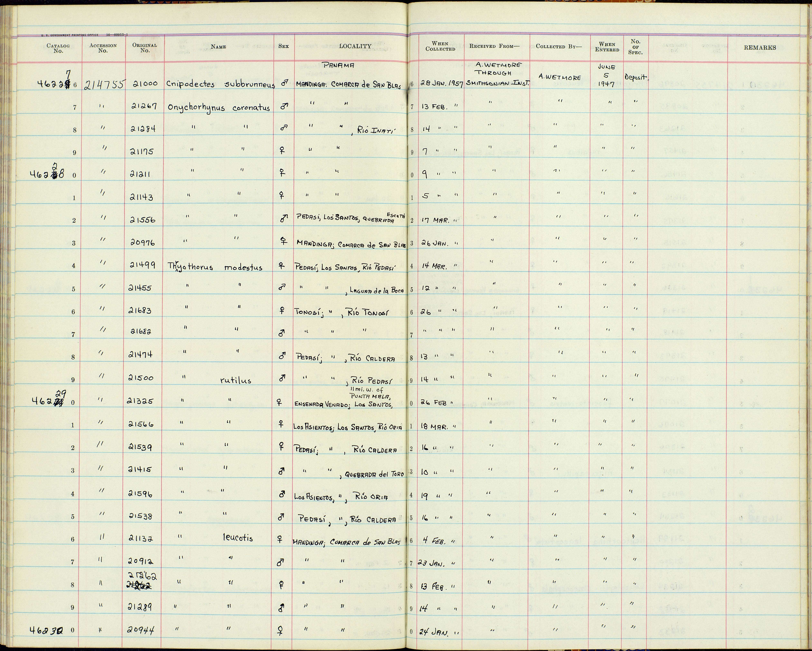
Task: Click the 'Sex' column header
Action: coord(284,46)
